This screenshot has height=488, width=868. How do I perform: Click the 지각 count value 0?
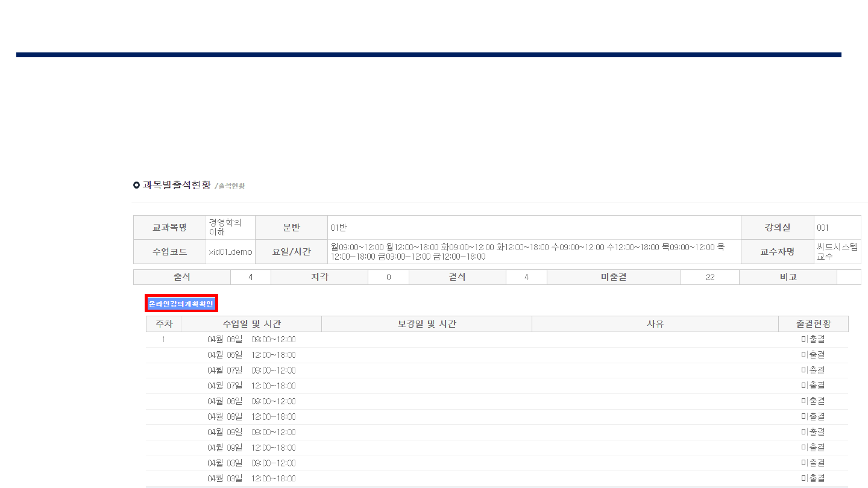388,277
